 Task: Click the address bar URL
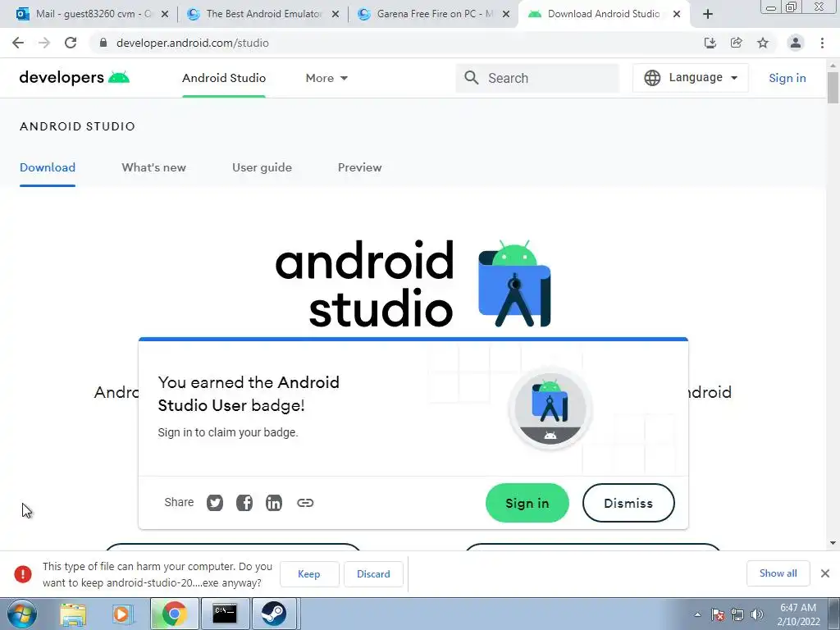192,43
